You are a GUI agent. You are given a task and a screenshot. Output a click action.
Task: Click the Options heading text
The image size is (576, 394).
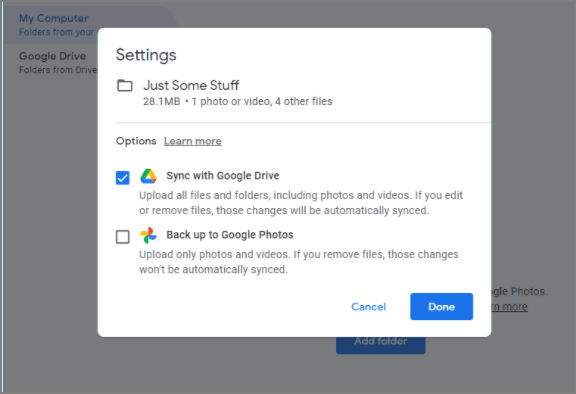[136, 141]
